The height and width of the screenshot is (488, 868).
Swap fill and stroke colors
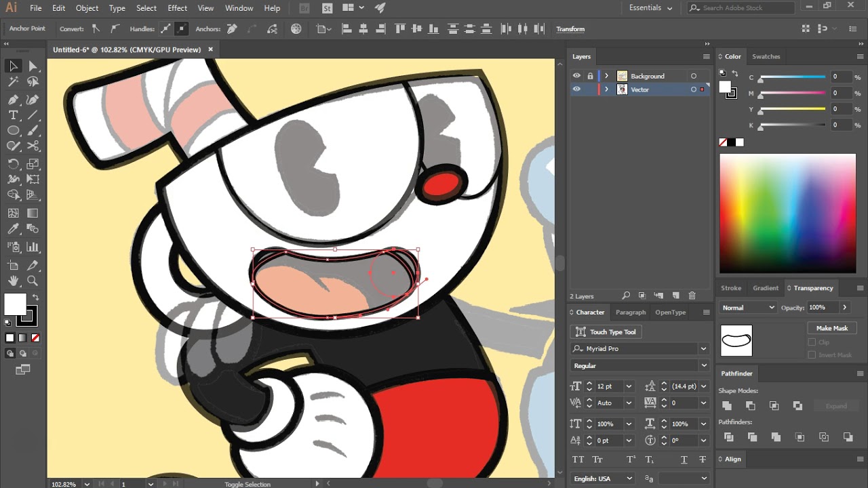35,298
